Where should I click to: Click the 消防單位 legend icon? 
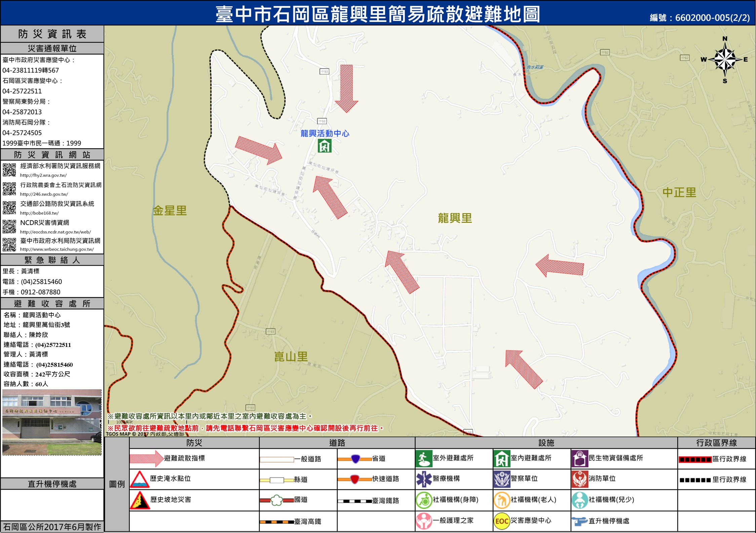tap(580, 479)
